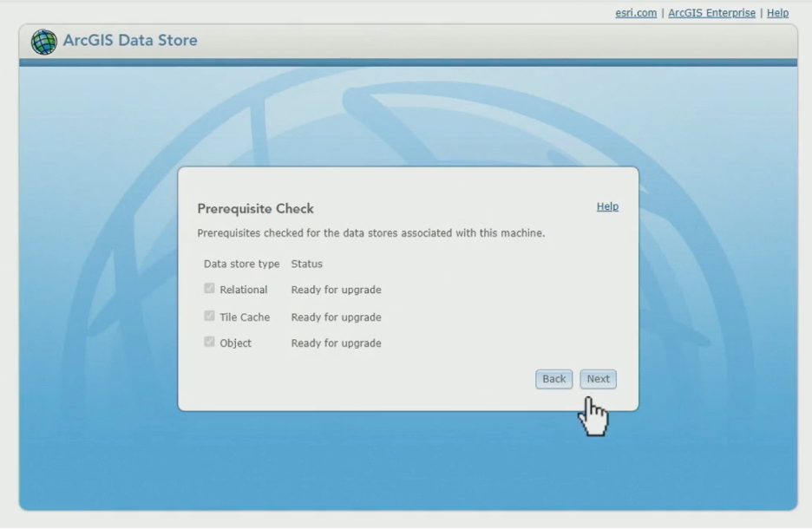
Task: Click Ready for upgrade status for Relational
Action: pyautogui.click(x=336, y=289)
